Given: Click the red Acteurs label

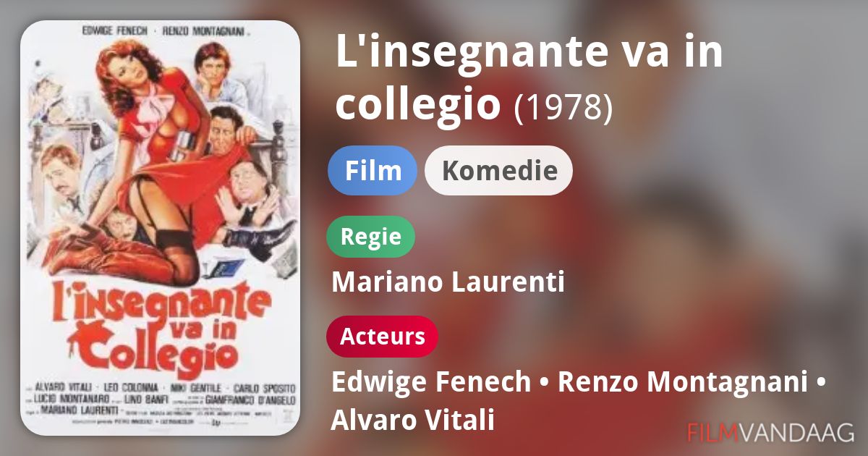Looking at the screenshot, I should 383,337.
